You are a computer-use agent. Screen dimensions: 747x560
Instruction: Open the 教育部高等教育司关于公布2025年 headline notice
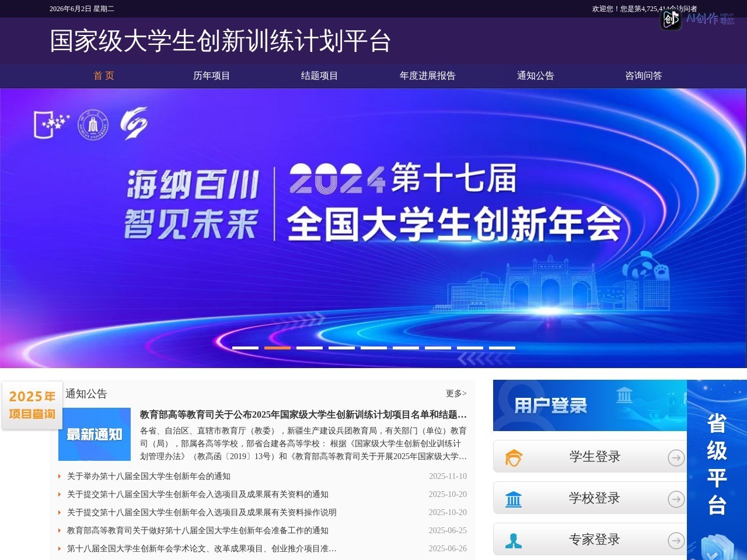tap(303, 415)
